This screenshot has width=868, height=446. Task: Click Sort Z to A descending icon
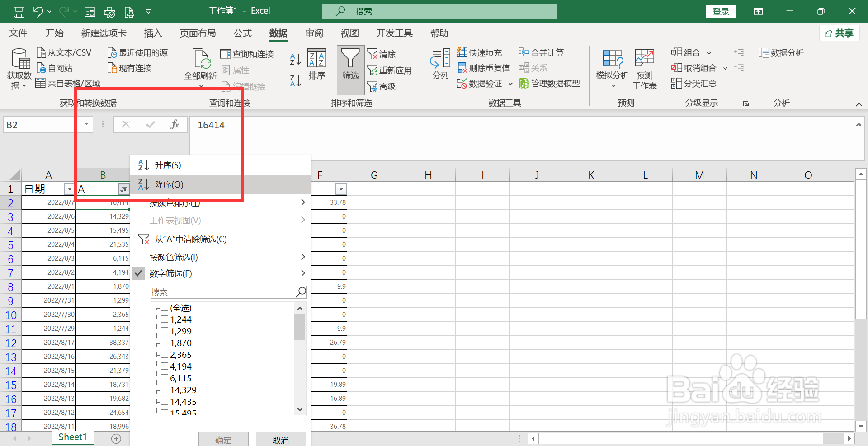pos(295,81)
